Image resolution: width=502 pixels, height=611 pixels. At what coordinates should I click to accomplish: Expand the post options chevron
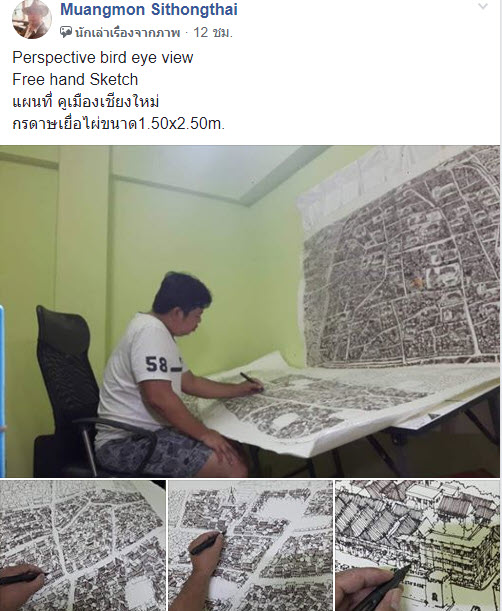(x=483, y=6)
